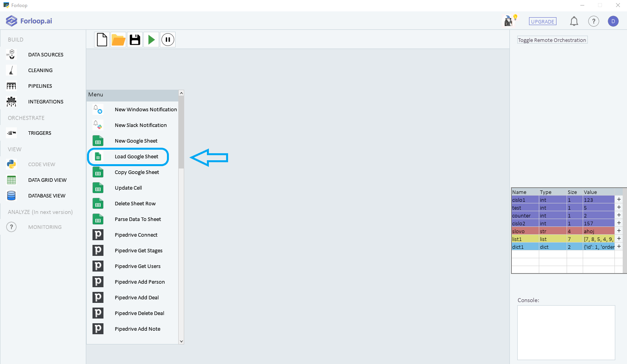Click the Pipelines aqueduct icon

[x=12, y=86]
